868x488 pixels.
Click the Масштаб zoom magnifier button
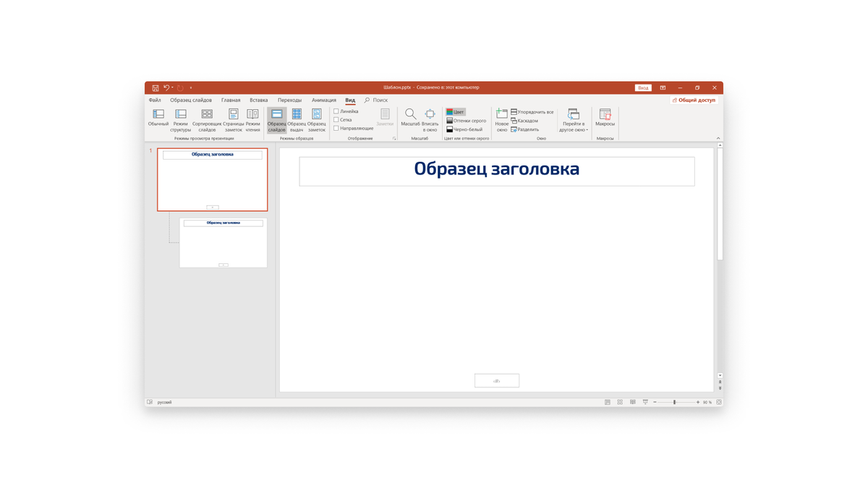point(410,118)
